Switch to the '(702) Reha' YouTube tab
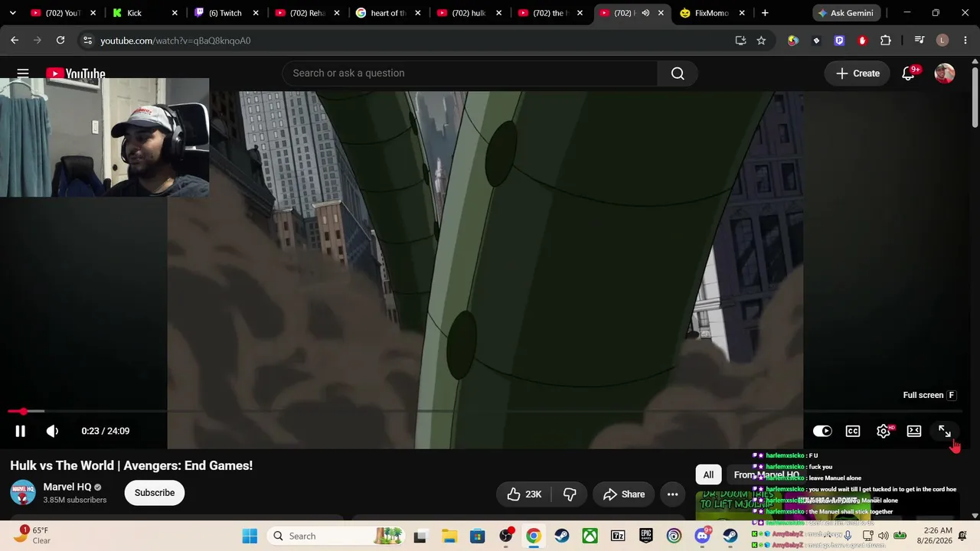 (x=307, y=13)
